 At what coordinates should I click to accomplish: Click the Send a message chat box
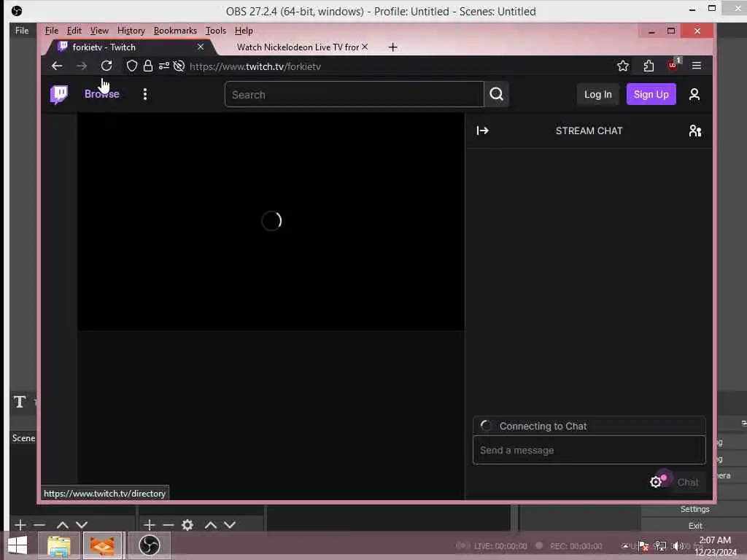(589, 450)
